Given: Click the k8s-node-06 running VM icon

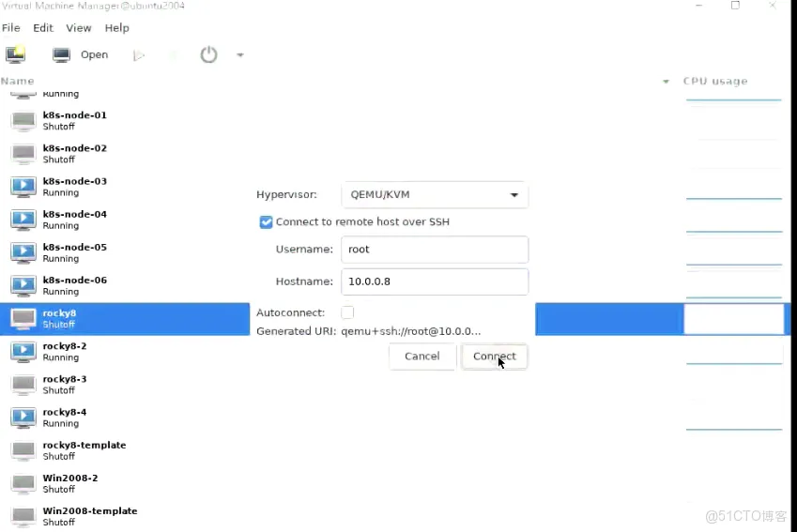Looking at the screenshot, I should coord(23,286).
